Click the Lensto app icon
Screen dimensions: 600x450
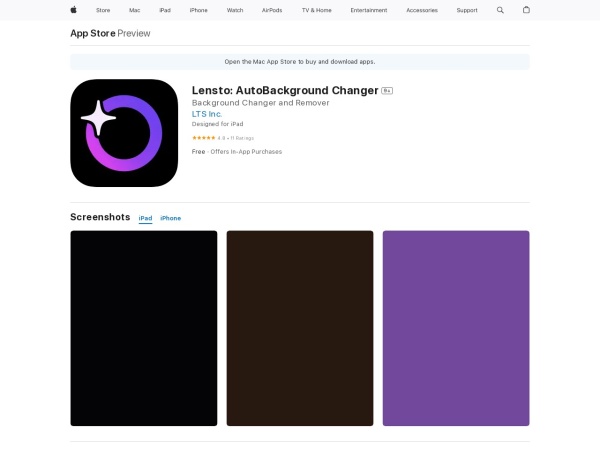tap(124, 133)
